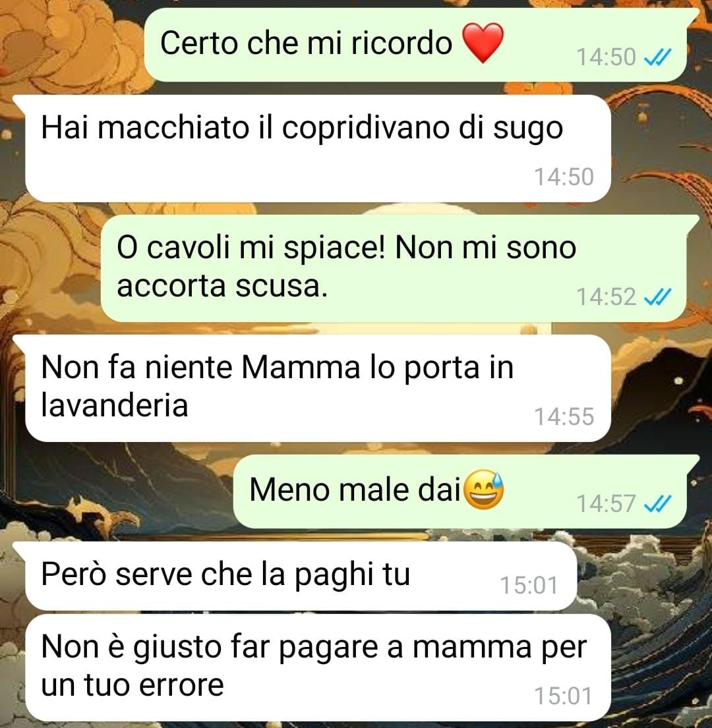
Task: Click the first 15:01 timestamp
Action: [529, 585]
